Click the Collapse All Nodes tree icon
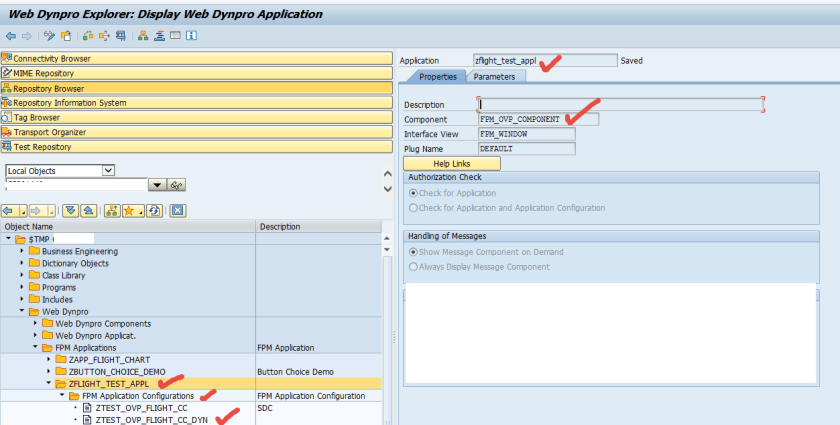840x425 pixels. click(87, 211)
